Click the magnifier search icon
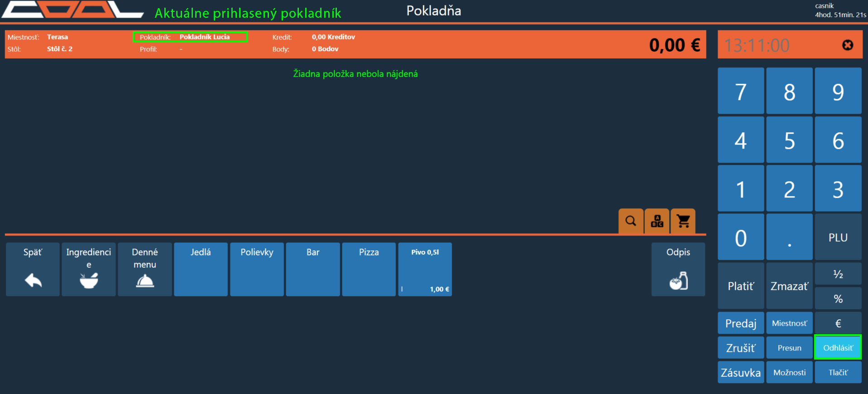Screen dimensions: 868x394 tap(630, 221)
